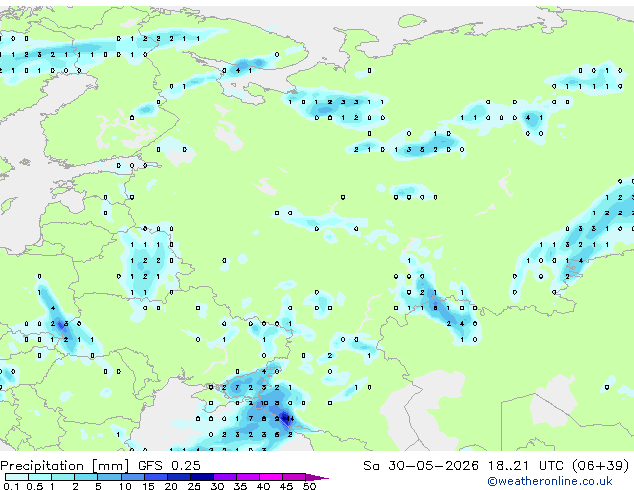Click the legend scale label "0.1"

(11, 486)
